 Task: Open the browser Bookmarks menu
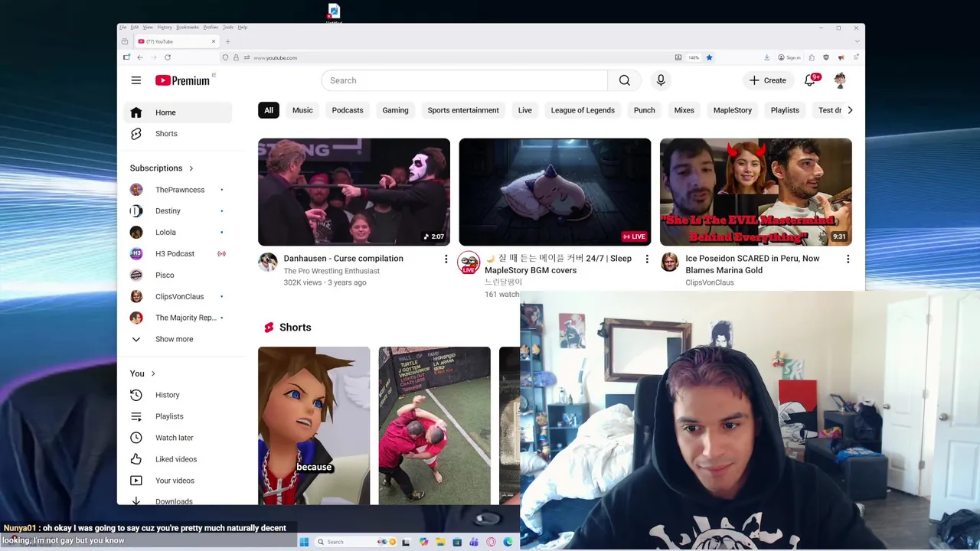pyautogui.click(x=188, y=28)
